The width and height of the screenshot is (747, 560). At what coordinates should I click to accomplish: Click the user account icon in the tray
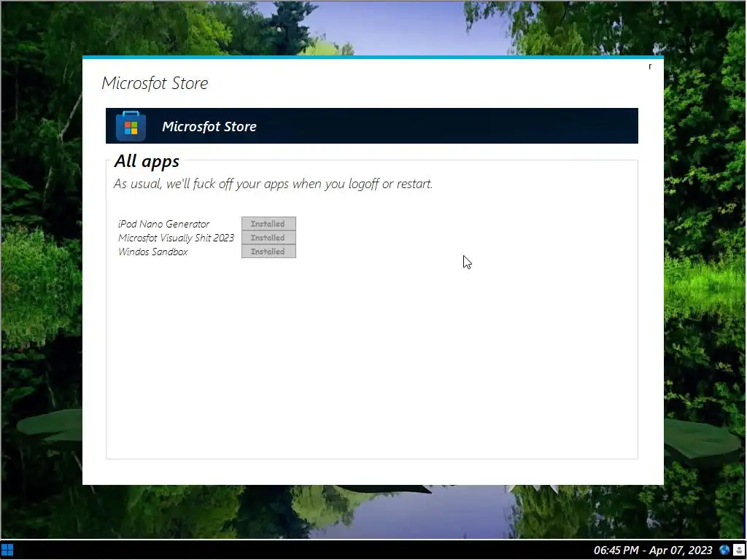[x=738, y=551]
